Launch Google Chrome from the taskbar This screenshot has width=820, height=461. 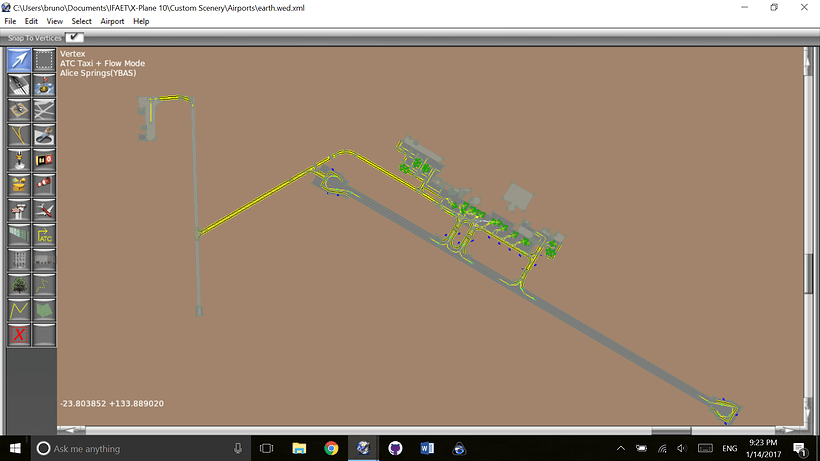click(331, 448)
